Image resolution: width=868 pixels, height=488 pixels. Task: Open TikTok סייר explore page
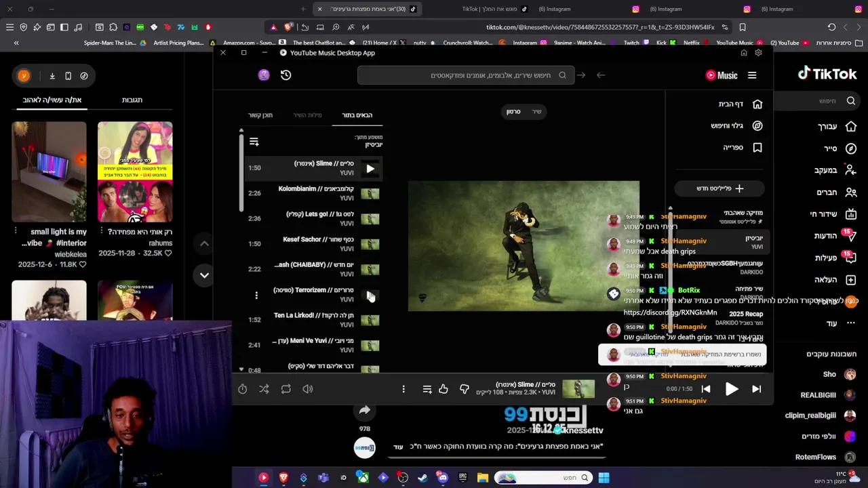840,148
